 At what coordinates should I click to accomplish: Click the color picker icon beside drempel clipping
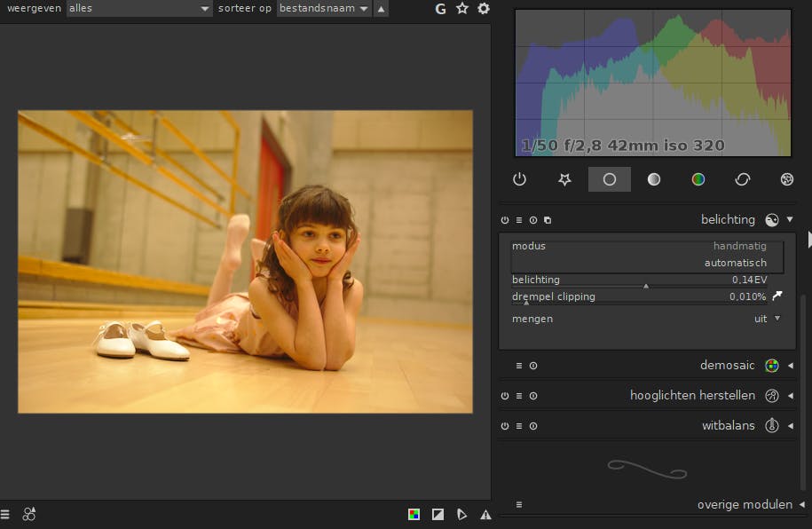[x=777, y=296]
